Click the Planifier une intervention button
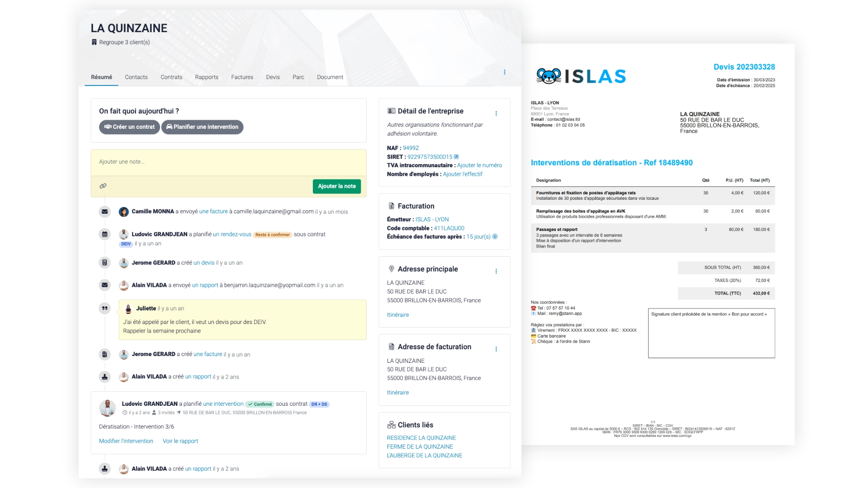 202,127
